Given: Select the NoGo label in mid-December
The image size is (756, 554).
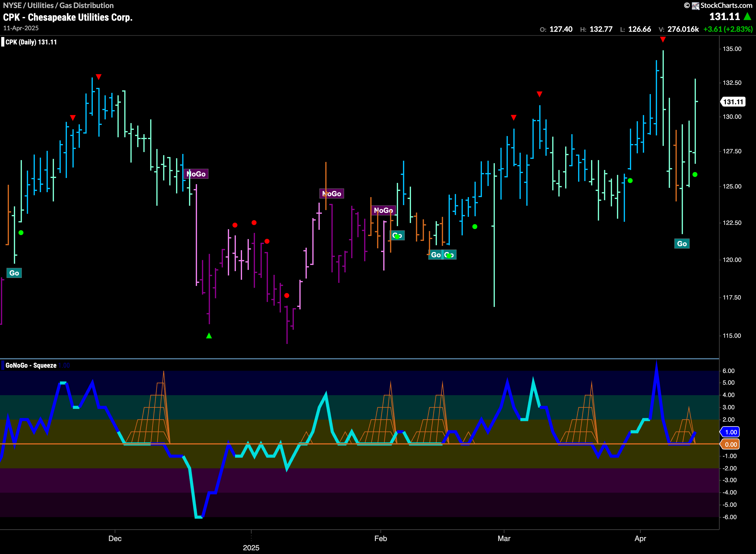Looking at the screenshot, I should (x=196, y=174).
